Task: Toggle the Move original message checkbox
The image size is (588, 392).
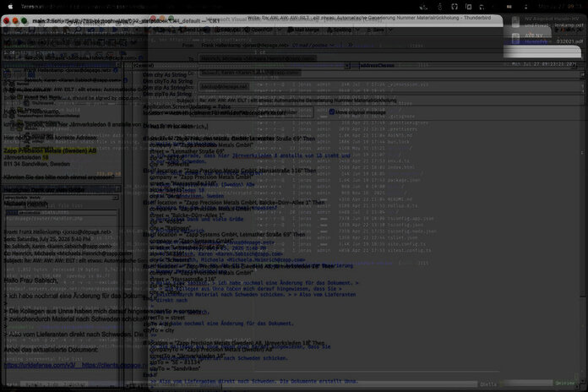Action: tap(331, 112)
